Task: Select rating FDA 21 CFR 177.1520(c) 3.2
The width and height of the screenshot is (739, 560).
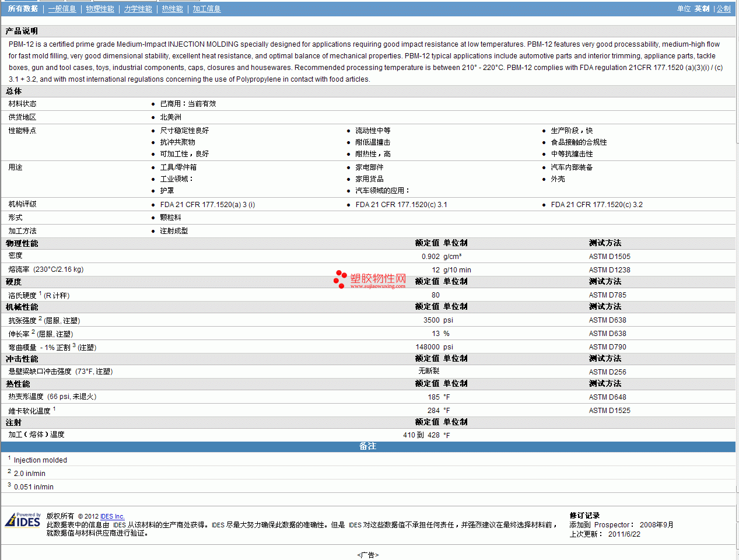Action: (597, 205)
